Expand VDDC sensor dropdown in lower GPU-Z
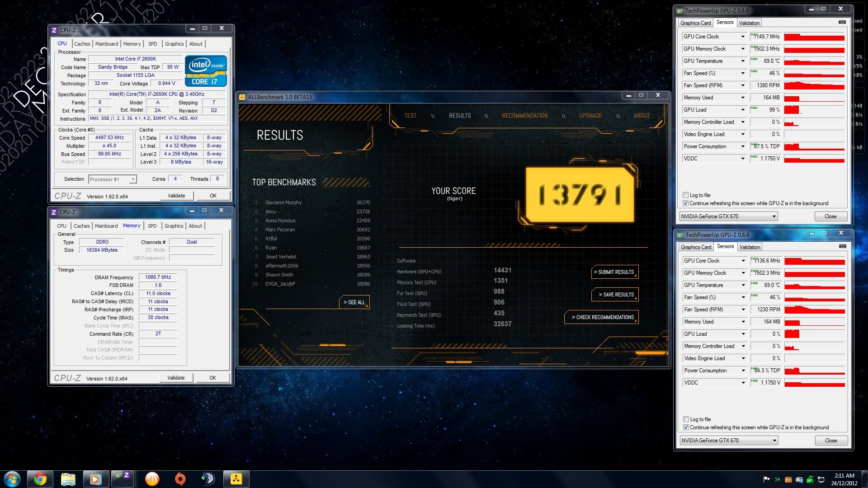The width and height of the screenshot is (868, 488). (x=743, y=383)
